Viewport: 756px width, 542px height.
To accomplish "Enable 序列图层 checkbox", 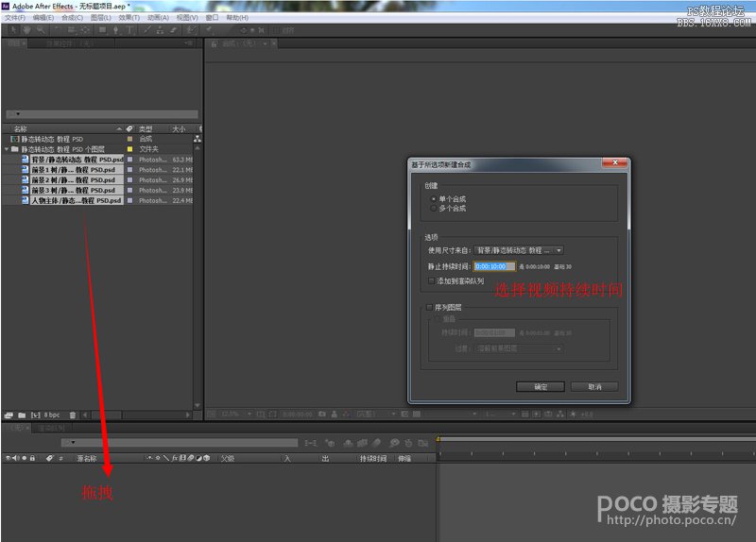I will [429, 308].
